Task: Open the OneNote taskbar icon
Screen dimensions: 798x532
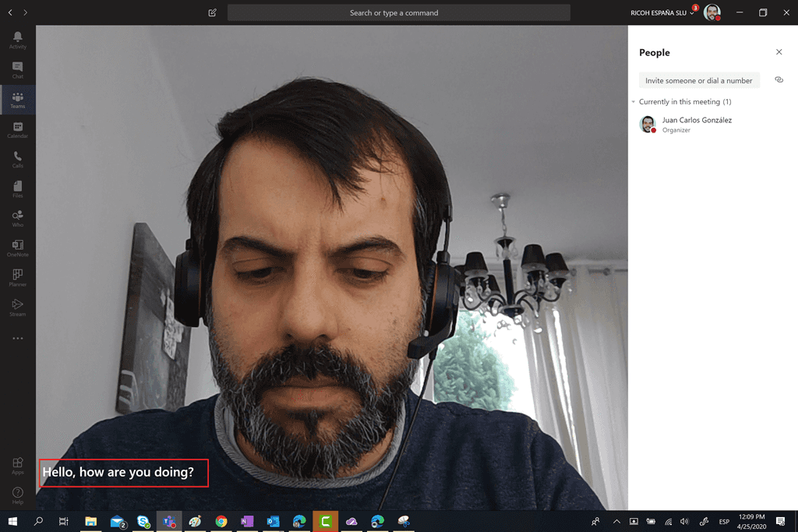Action: click(x=247, y=521)
